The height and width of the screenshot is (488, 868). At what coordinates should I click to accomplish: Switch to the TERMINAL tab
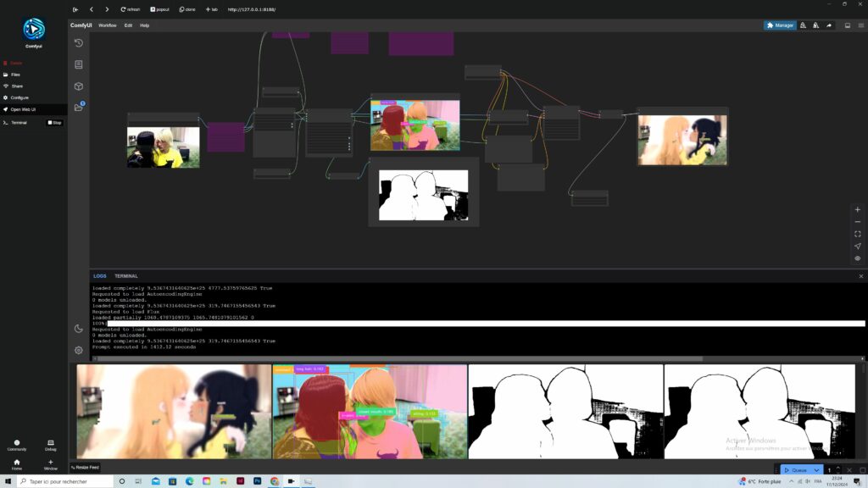(x=126, y=276)
